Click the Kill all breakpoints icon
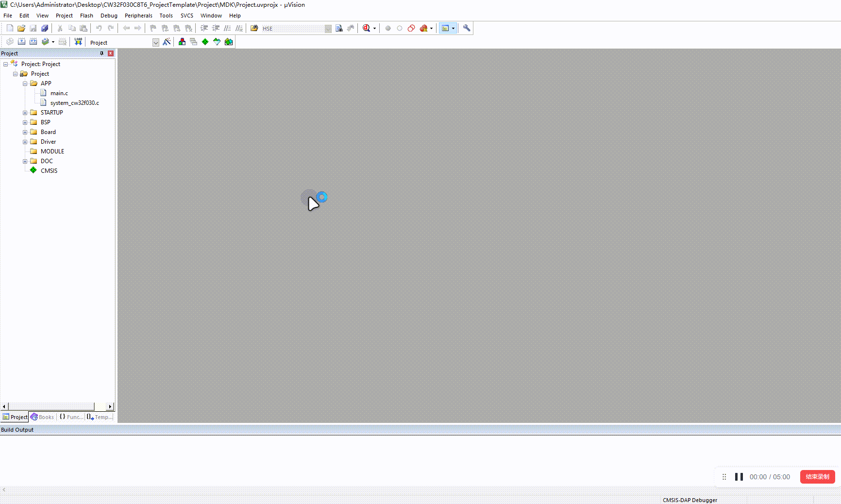841x504 pixels. 423,28
